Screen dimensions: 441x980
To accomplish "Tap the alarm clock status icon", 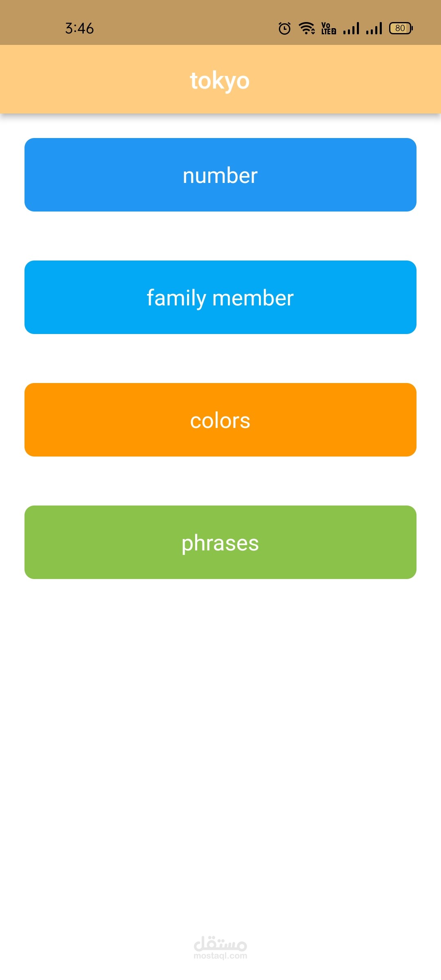I will coord(285,28).
